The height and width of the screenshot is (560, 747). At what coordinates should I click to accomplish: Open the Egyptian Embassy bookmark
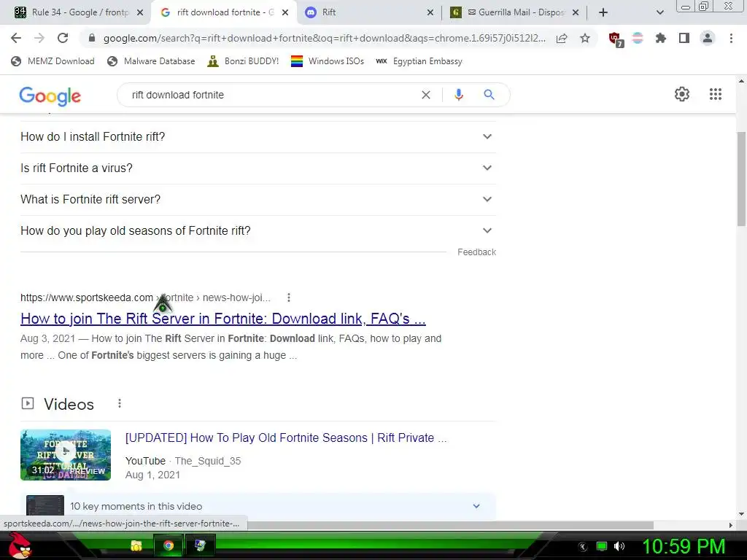point(419,61)
